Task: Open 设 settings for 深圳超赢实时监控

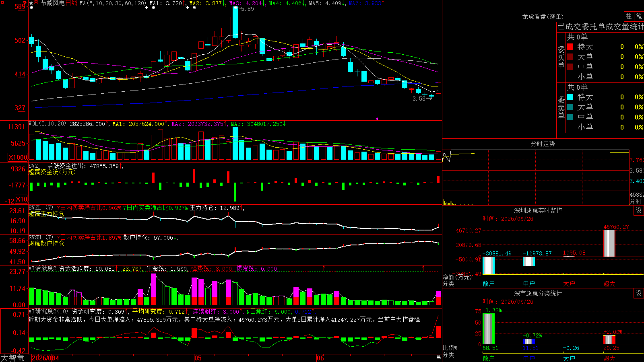Action: [639, 210]
